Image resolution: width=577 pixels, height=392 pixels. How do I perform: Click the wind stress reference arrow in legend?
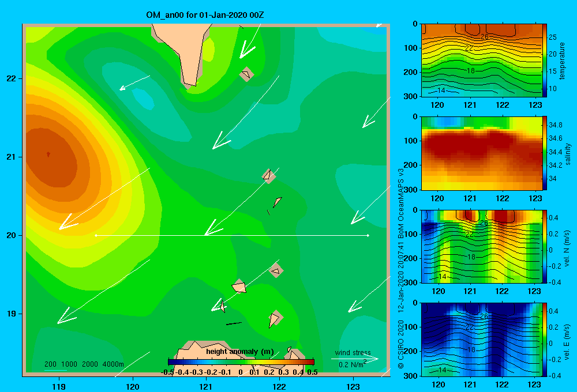(355, 359)
